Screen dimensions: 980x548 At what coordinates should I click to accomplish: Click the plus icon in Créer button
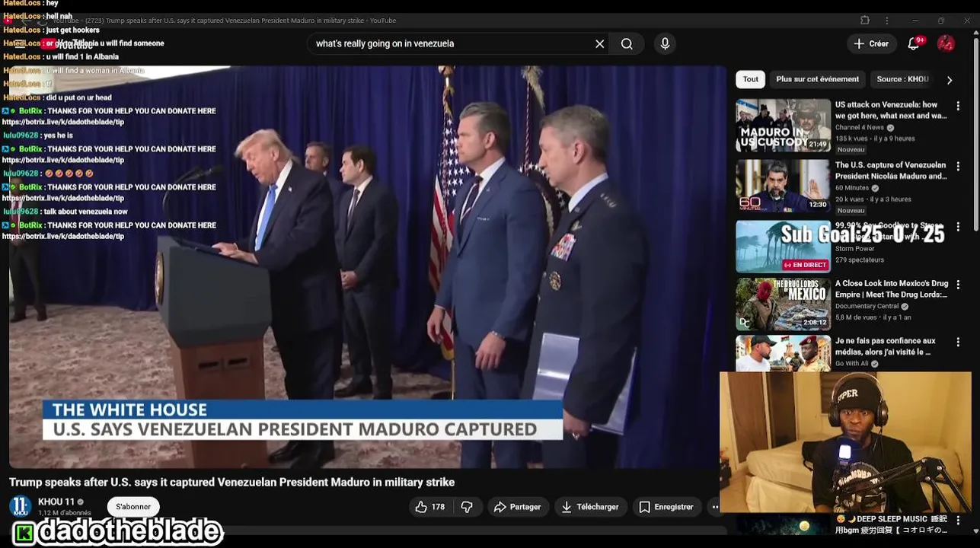click(x=859, y=44)
